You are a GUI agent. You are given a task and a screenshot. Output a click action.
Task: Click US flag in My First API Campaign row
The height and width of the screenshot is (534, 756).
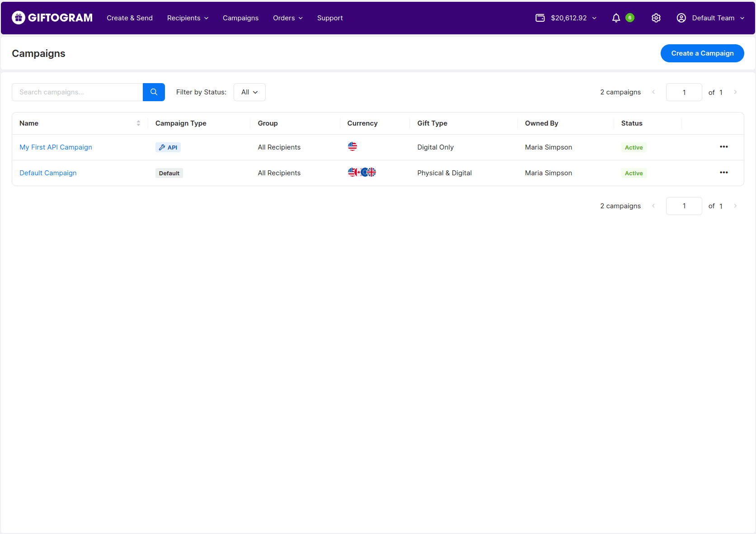[x=352, y=146]
